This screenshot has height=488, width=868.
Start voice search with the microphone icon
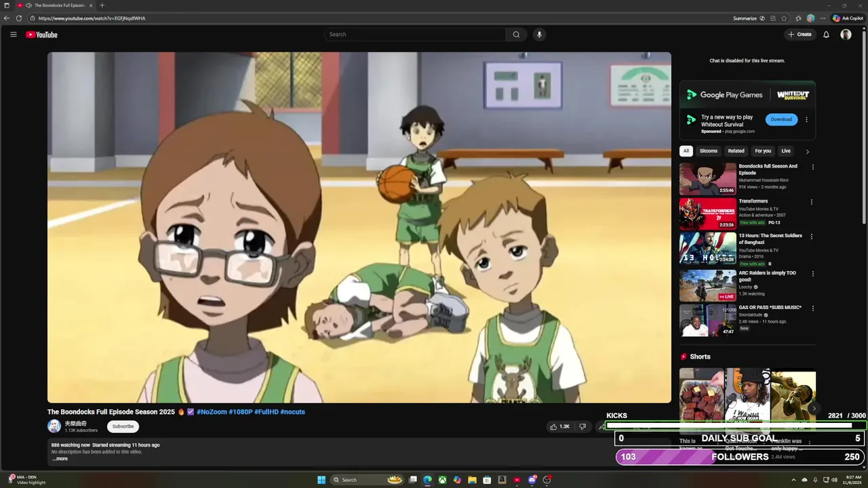(539, 35)
